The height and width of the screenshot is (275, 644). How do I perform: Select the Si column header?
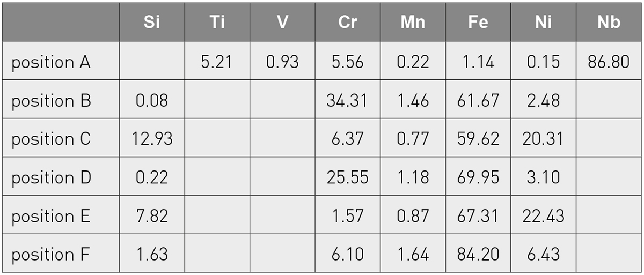point(152,22)
